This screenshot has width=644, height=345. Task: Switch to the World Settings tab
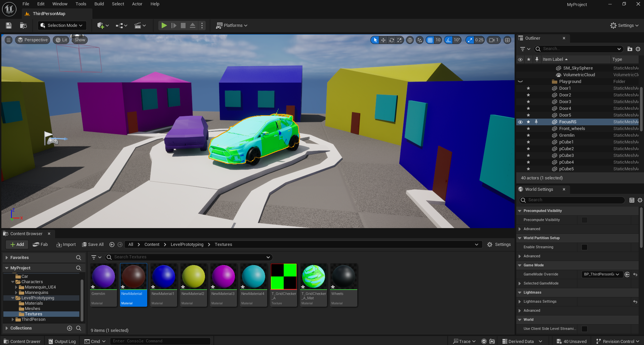[538, 189]
